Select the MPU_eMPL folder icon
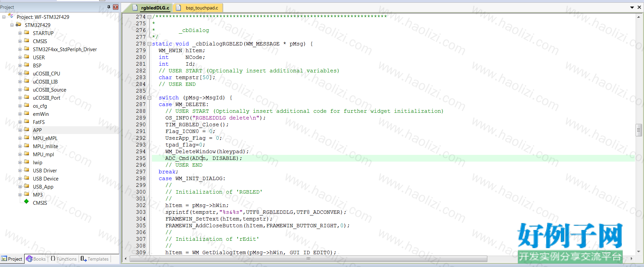This screenshot has width=644, height=267. pyautogui.click(x=27, y=138)
